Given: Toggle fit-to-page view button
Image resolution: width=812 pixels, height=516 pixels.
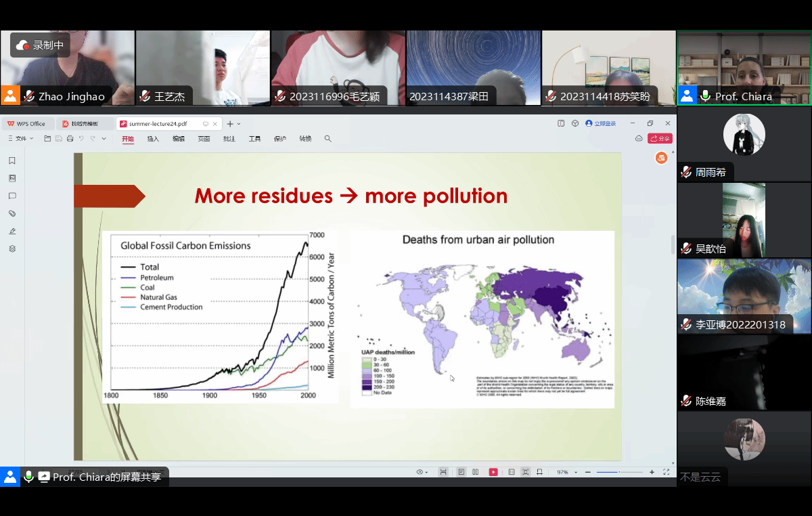Looking at the screenshot, I should tap(525, 472).
